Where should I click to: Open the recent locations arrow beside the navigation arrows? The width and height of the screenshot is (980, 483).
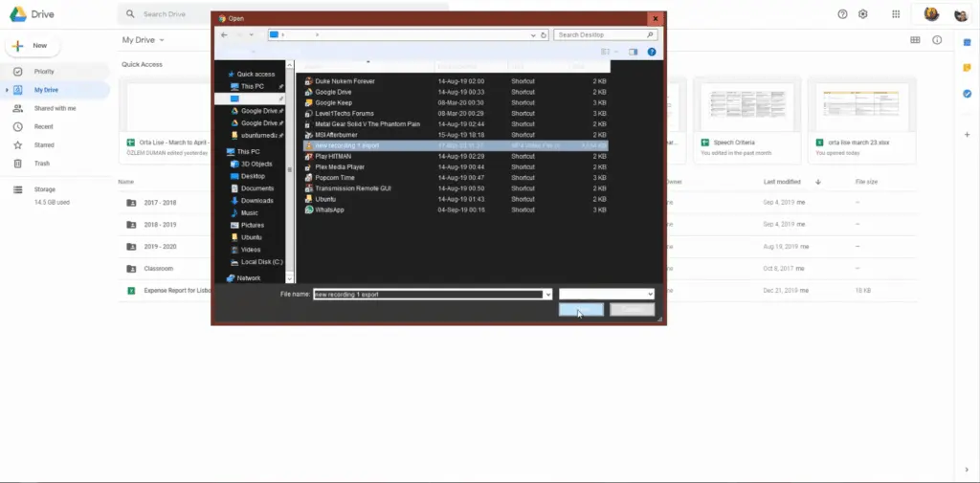(252, 35)
